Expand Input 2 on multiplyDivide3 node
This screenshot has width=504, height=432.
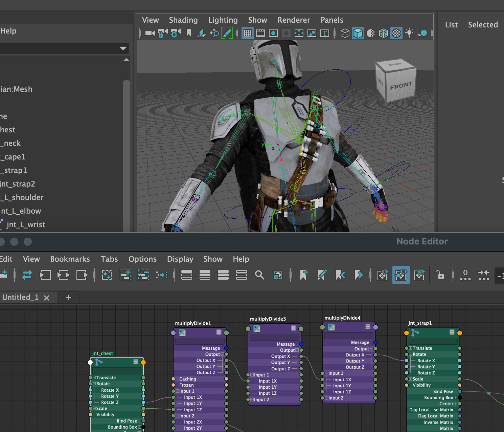252,399
